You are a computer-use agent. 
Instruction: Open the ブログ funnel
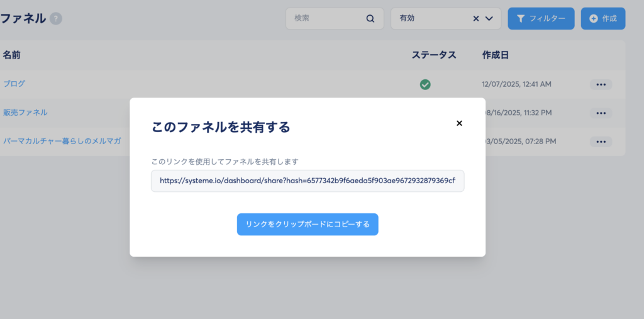pos(14,84)
